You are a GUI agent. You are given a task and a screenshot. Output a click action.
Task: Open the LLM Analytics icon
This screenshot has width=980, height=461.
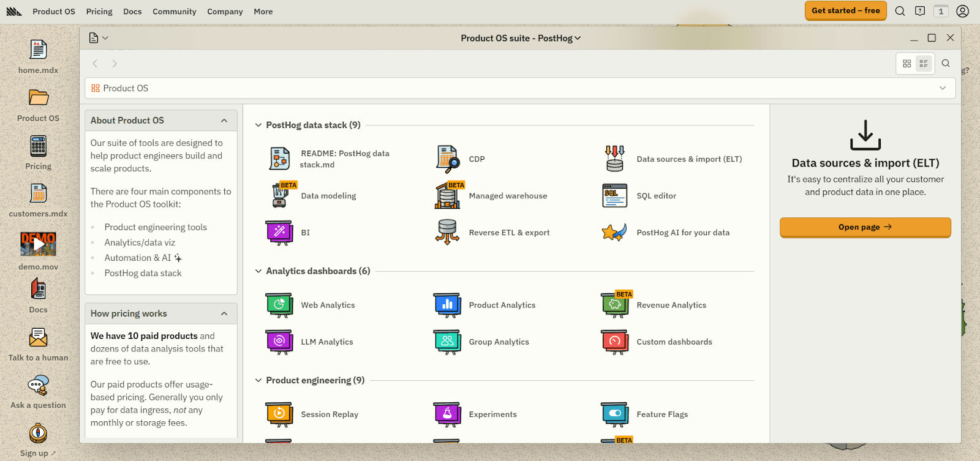[280, 342]
